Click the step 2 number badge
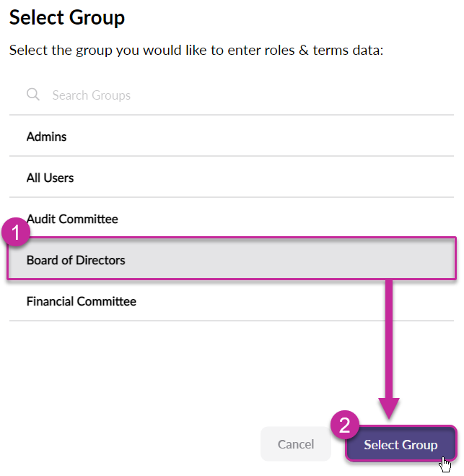The height and width of the screenshot is (476, 464). tap(344, 425)
